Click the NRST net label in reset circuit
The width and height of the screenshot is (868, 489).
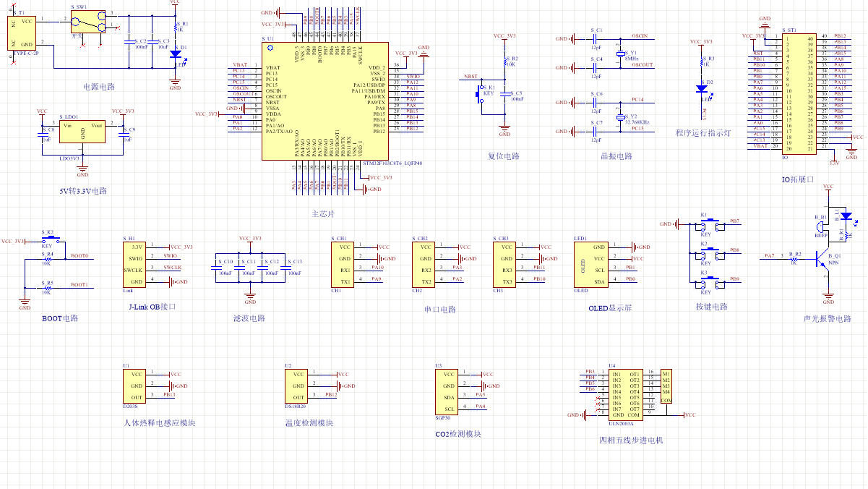[470, 76]
